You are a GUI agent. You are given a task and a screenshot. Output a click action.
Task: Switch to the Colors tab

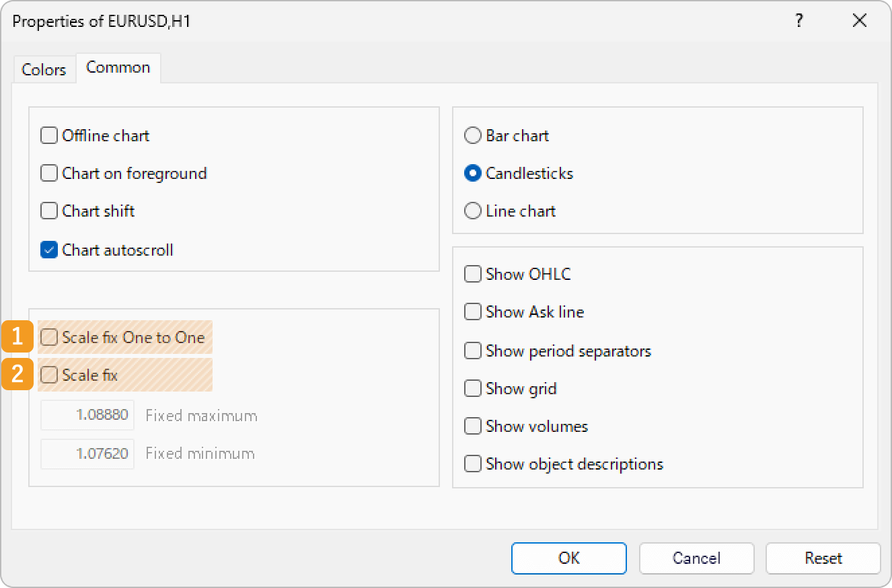pyautogui.click(x=44, y=70)
